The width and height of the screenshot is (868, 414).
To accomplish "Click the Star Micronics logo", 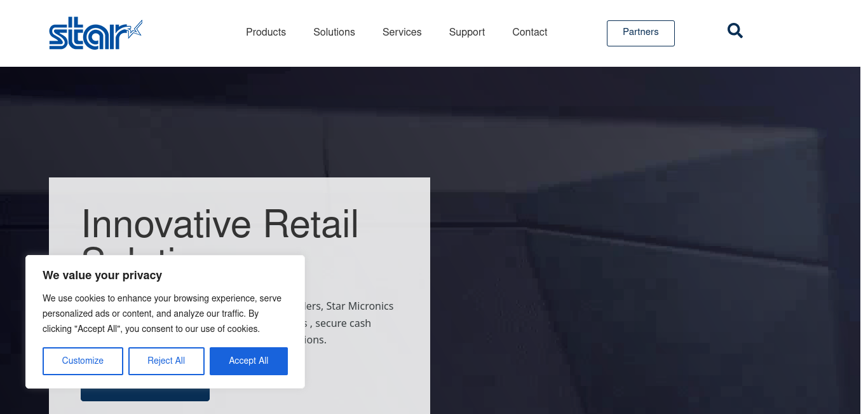I will pos(96,34).
